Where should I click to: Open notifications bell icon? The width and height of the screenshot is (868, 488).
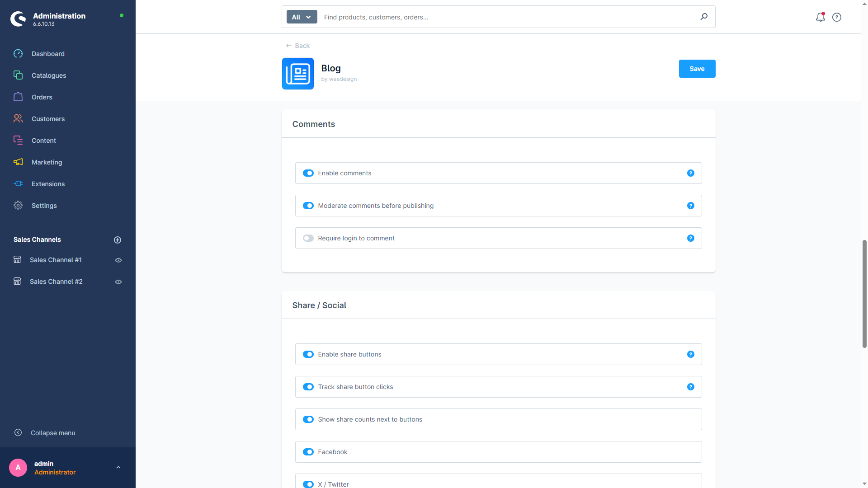point(820,17)
